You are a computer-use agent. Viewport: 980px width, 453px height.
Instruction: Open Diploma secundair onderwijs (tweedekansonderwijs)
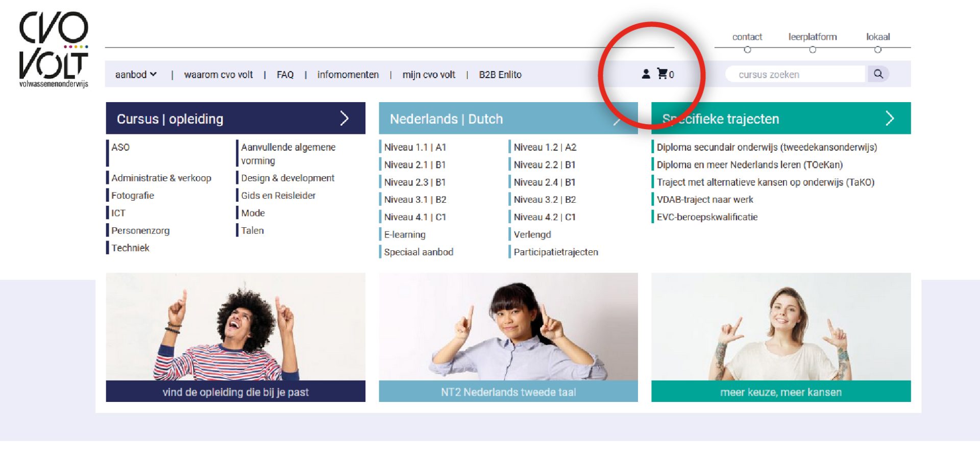click(x=767, y=147)
